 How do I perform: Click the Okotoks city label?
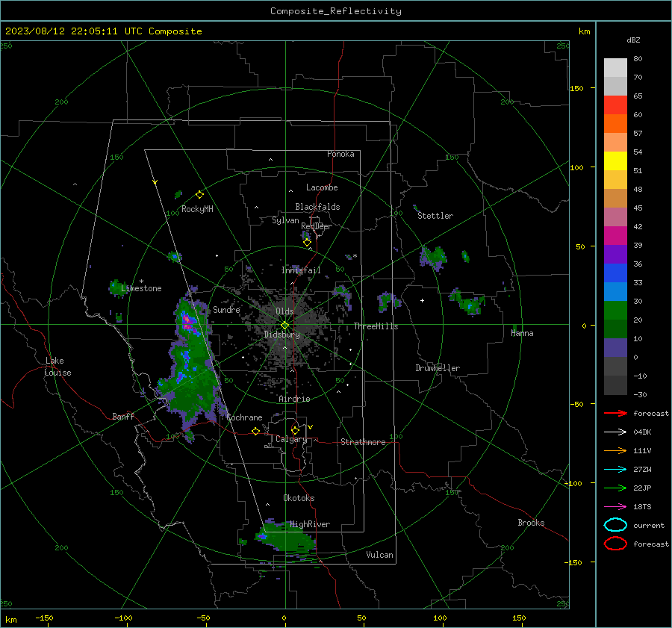coord(299,498)
